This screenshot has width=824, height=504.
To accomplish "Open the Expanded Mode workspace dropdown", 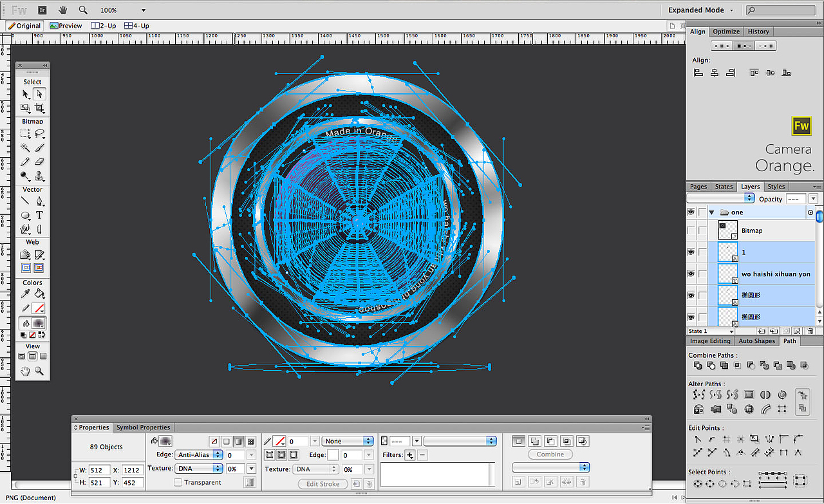I will coord(700,10).
